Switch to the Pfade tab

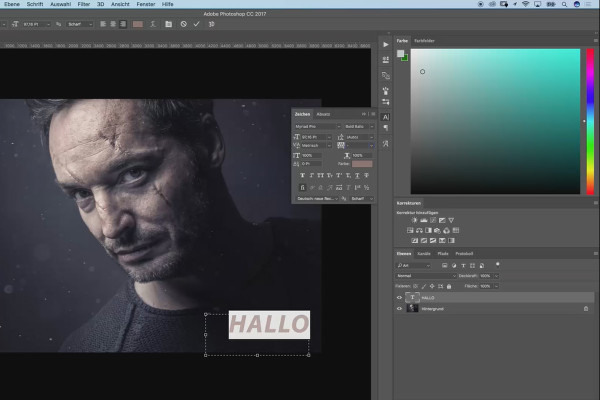click(x=443, y=254)
